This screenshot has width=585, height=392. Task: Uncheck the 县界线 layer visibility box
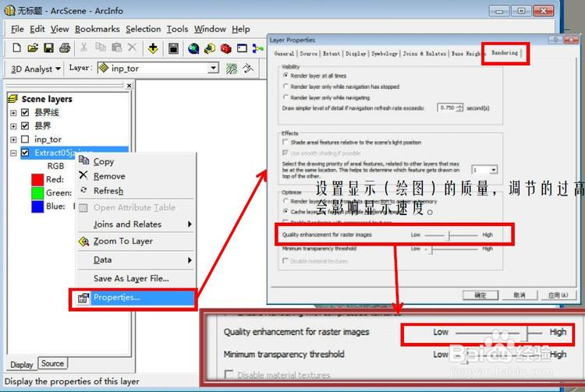[x=25, y=112]
